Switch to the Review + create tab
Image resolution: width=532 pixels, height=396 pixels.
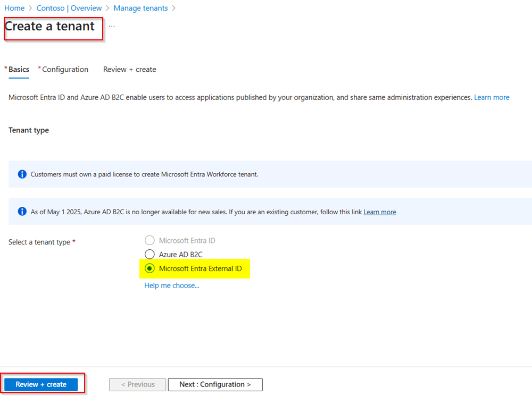coord(129,69)
